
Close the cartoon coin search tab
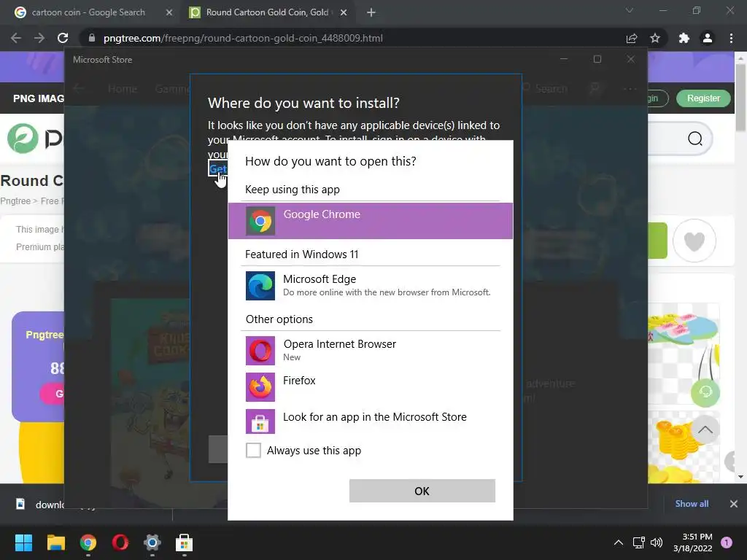pyautogui.click(x=169, y=12)
